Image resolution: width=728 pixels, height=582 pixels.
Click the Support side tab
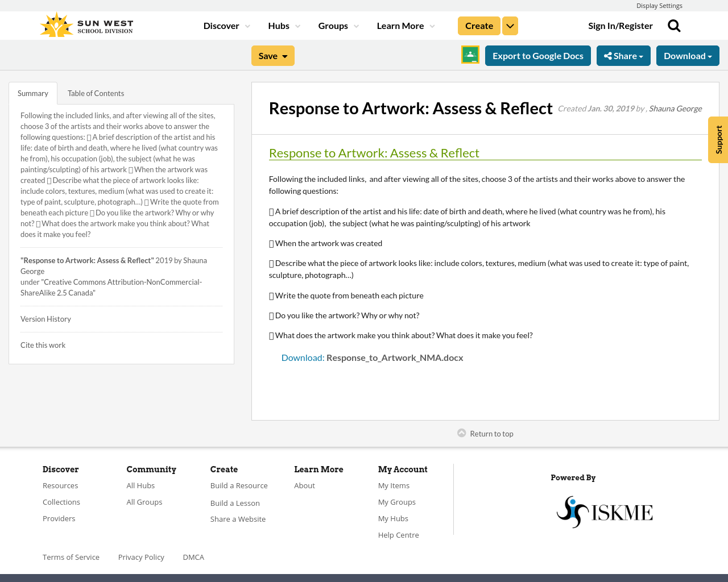point(718,139)
